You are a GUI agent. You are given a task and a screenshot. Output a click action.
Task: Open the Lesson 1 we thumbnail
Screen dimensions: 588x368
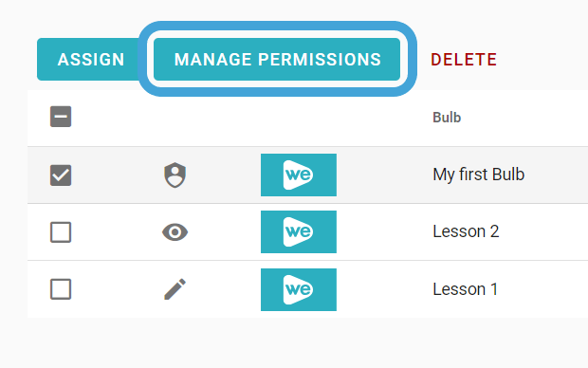click(299, 289)
